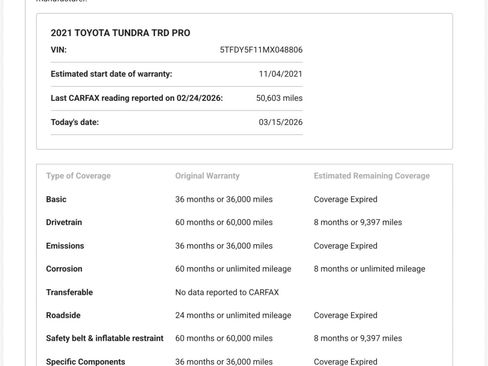Click Corrosion remaining 8 months unlimited mileage
The height and width of the screenshot is (366, 488).
[369, 269]
